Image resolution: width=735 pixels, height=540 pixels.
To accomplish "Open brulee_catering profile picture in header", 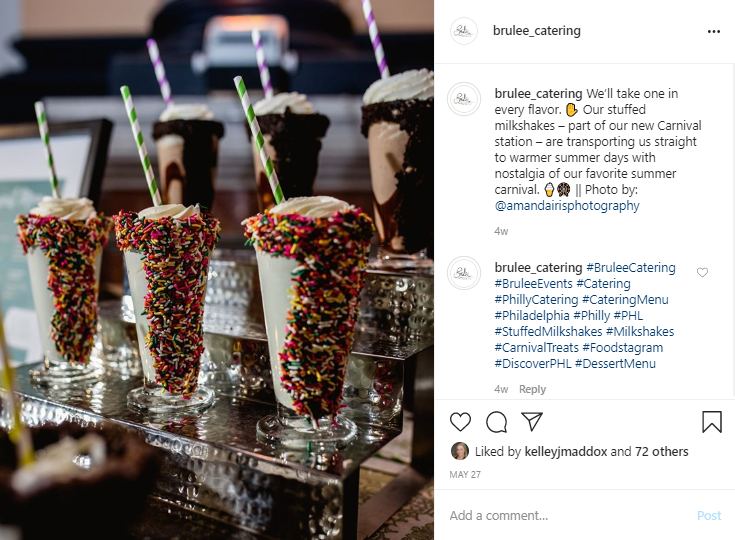I will (x=464, y=31).
